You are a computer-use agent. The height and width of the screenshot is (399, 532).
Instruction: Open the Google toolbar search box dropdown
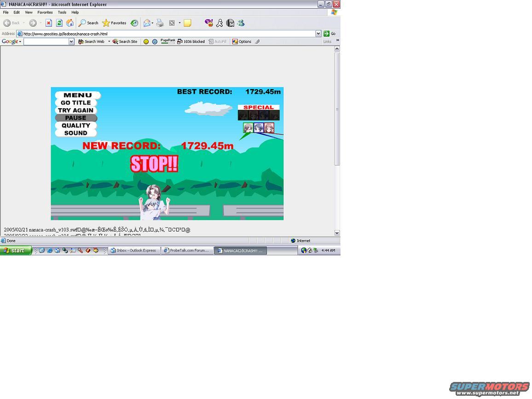pyautogui.click(x=71, y=41)
